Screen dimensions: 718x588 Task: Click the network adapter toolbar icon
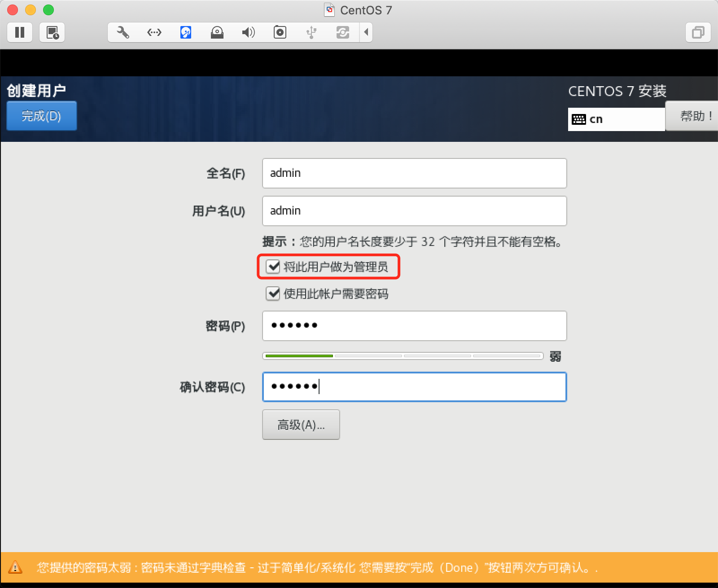[154, 32]
